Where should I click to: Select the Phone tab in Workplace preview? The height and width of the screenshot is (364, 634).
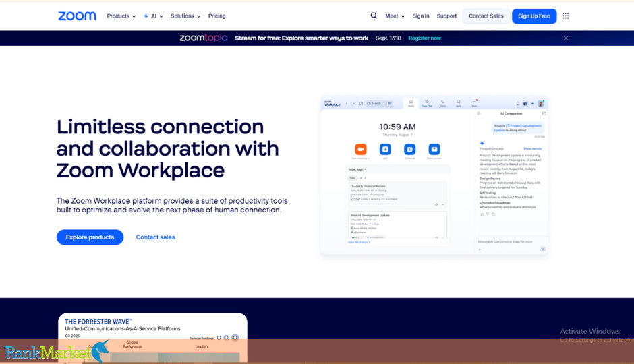click(442, 103)
